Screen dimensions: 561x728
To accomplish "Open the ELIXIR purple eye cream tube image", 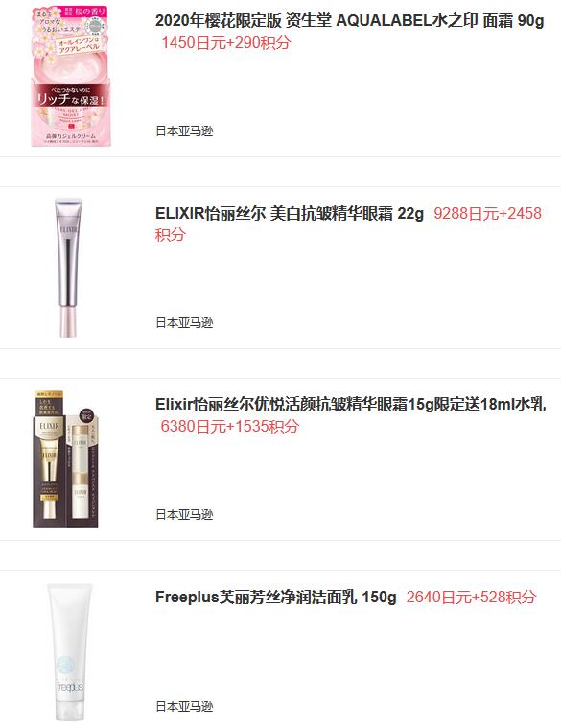I will (x=69, y=268).
